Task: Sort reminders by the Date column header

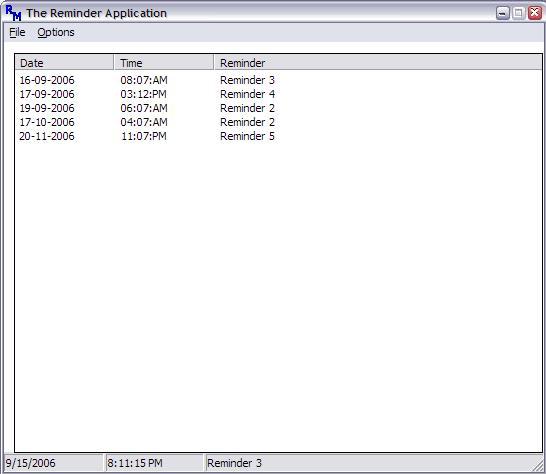Action: click(x=64, y=63)
